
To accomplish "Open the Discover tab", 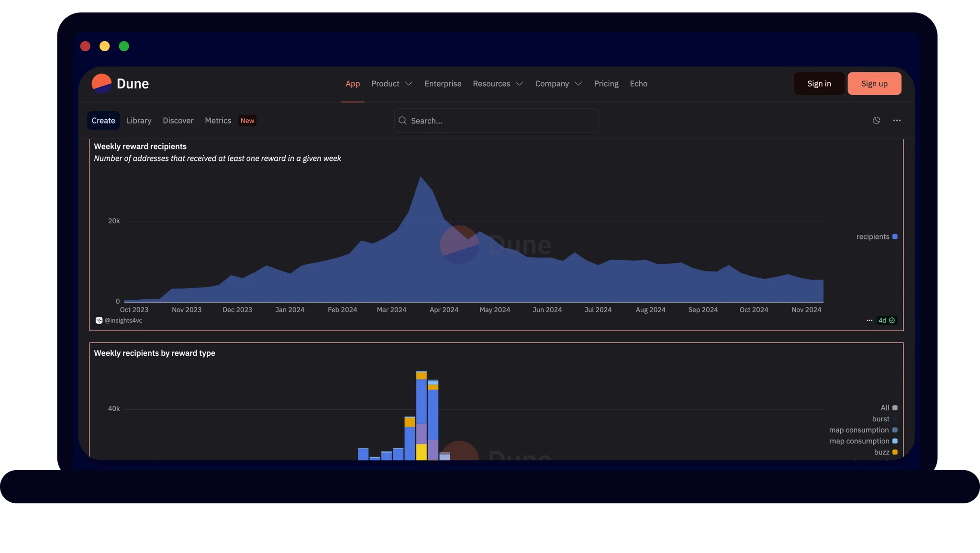I will pos(178,120).
